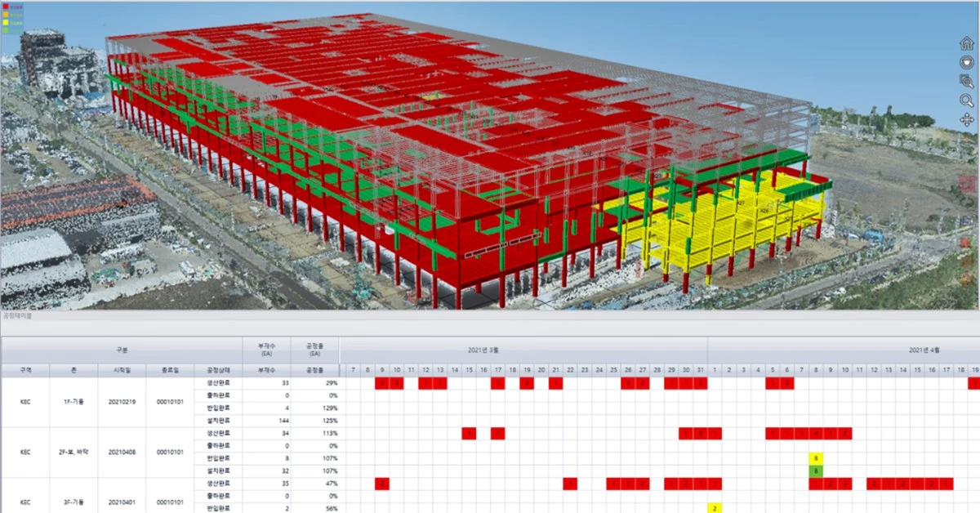Click the green legend swatch
Viewport: 980px width, 513px height.
click(6, 31)
